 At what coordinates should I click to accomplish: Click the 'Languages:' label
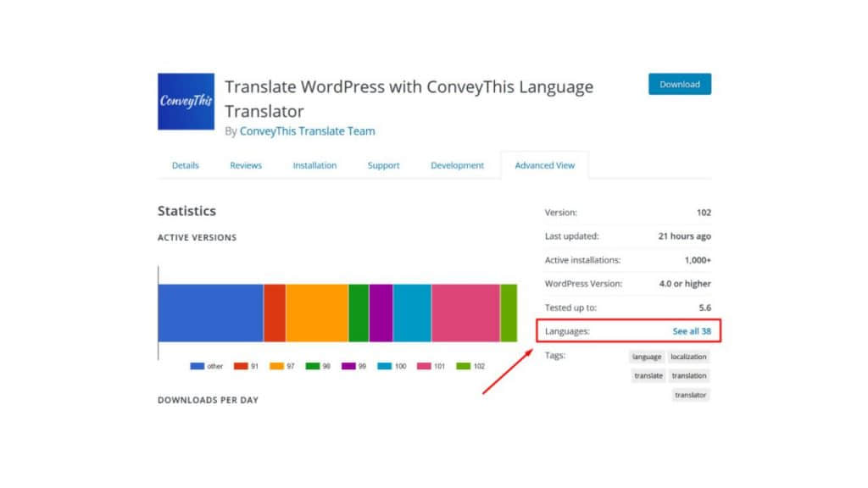point(567,331)
